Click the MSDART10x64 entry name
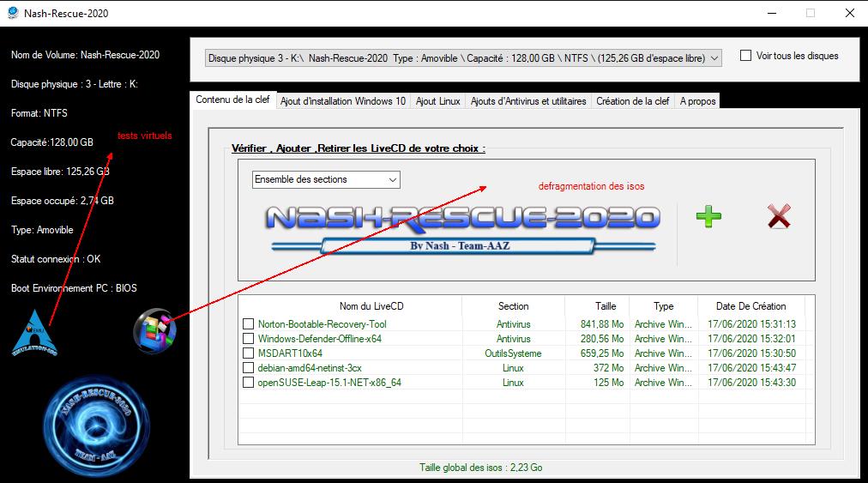 pyautogui.click(x=290, y=353)
